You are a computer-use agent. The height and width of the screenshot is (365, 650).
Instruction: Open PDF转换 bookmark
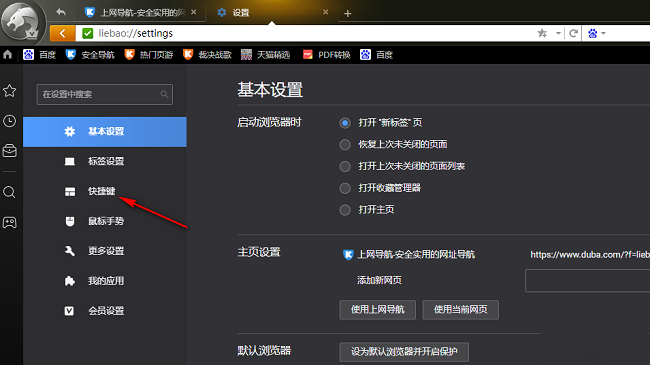point(327,54)
